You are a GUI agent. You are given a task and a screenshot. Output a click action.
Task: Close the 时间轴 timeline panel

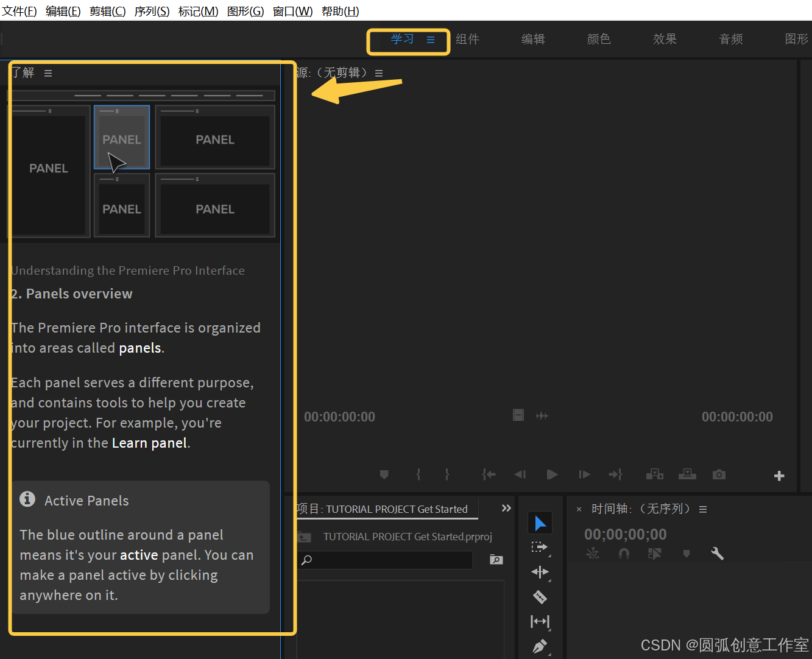click(x=579, y=509)
